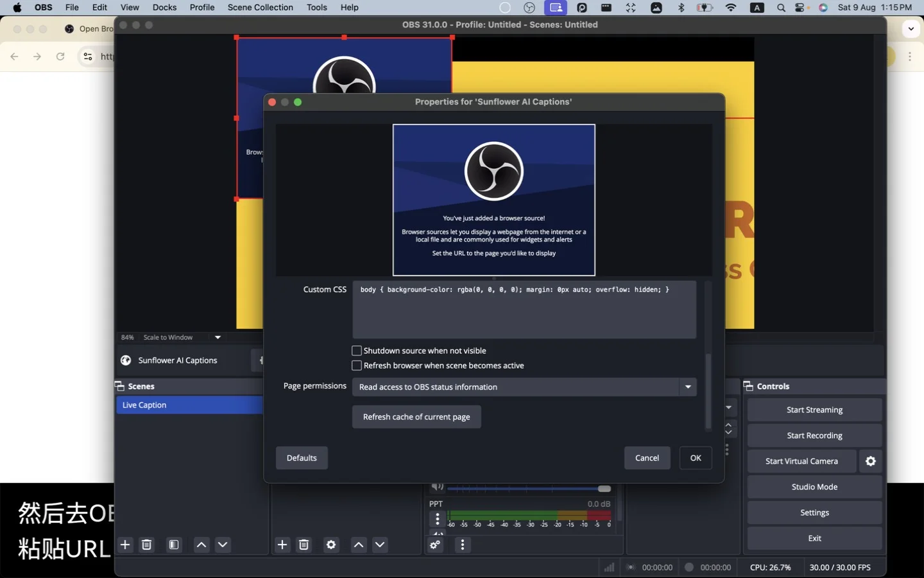Open Bluetooth from the macOS menu bar
The height and width of the screenshot is (578, 924).
point(681,8)
